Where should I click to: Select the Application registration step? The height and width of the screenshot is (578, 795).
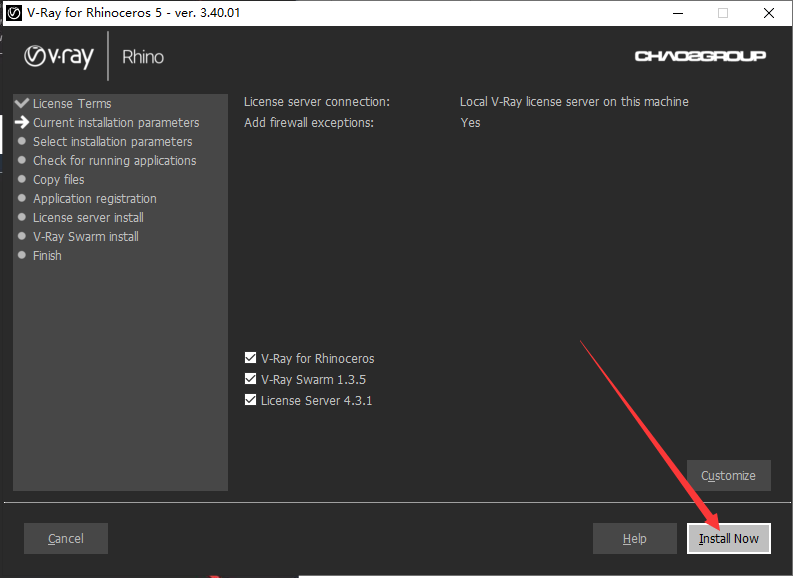coord(95,199)
